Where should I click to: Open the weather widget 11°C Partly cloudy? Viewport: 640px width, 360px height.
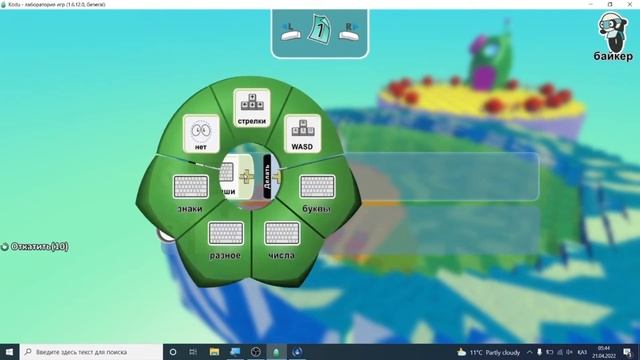coord(489,352)
